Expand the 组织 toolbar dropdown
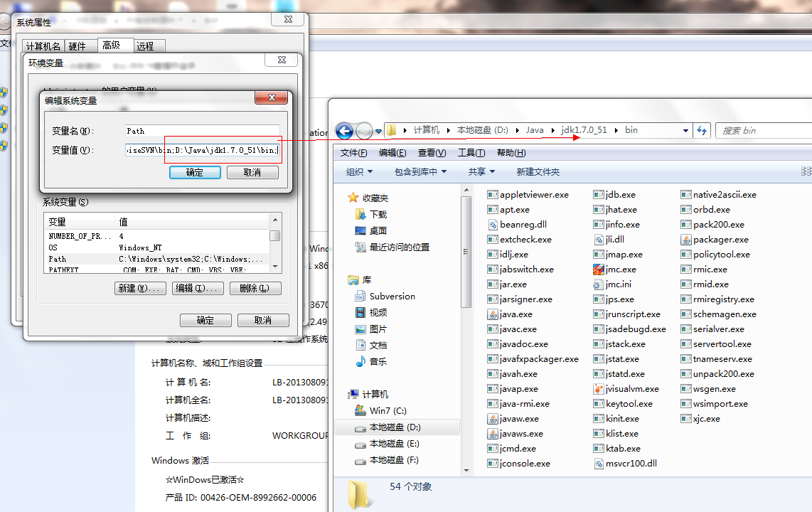The height and width of the screenshot is (512, 812). coord(359,172)
